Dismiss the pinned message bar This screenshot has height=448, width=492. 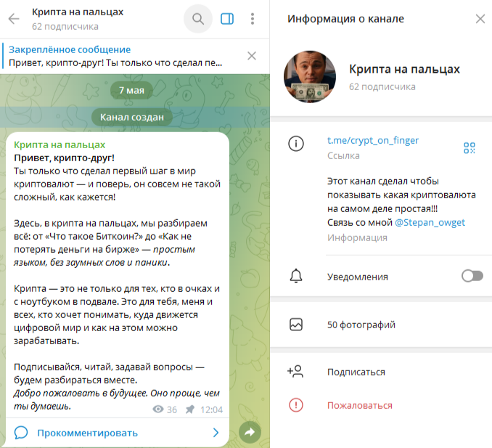252,56
